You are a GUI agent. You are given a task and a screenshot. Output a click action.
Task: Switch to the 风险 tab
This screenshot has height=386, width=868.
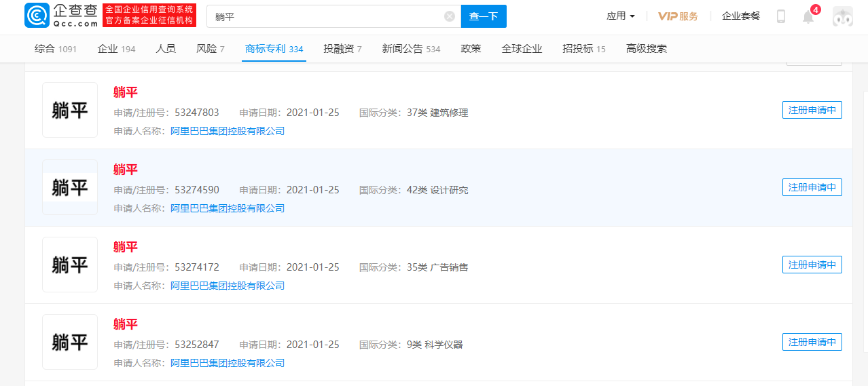coord(211,49)
